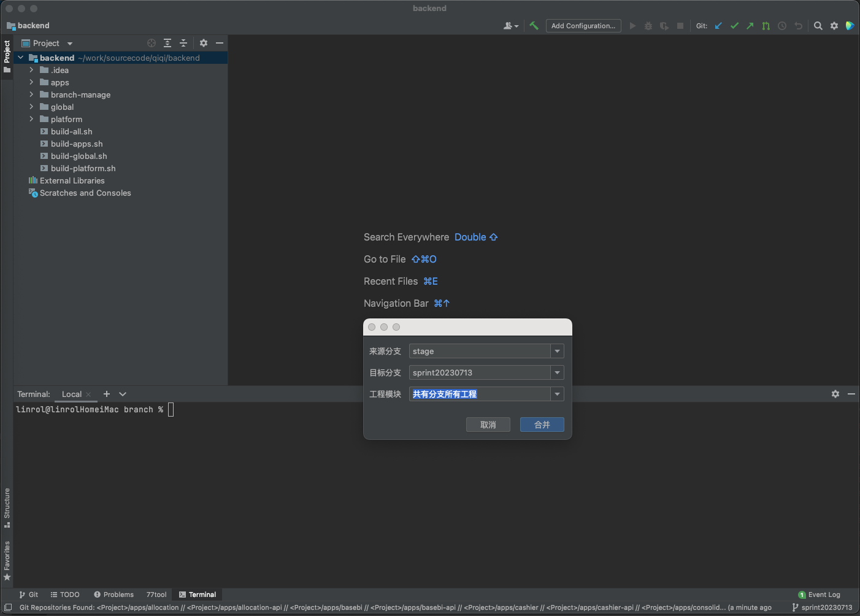This screenshot has width=860, height=616.
Task: Hide the Terminal panel with minus icon
Action: click(x=851, y=394)
